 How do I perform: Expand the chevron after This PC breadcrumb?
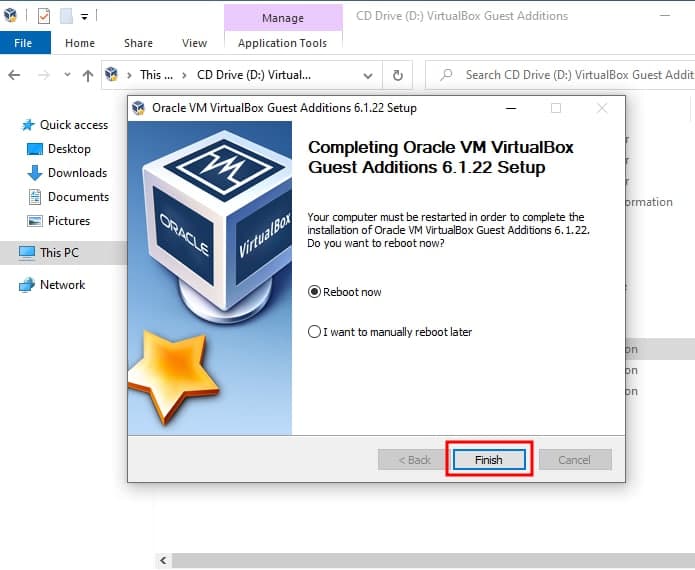[184, 75]
